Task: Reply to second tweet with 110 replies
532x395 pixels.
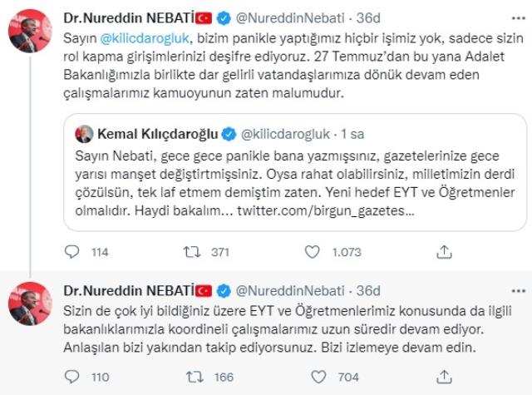Action: point(72,377)
